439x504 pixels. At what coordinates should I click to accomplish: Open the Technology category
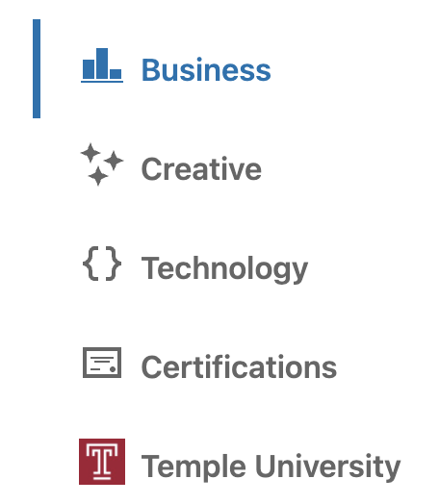224,268
